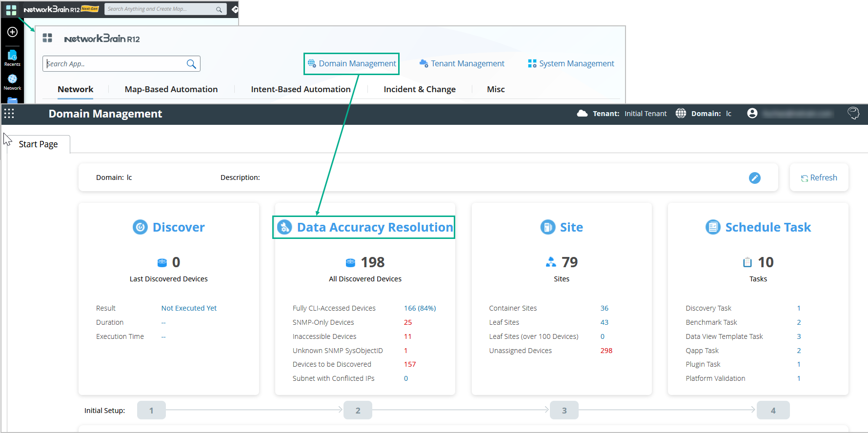
Task: Click Initial Setup step 2
Action: coord(358,411)
